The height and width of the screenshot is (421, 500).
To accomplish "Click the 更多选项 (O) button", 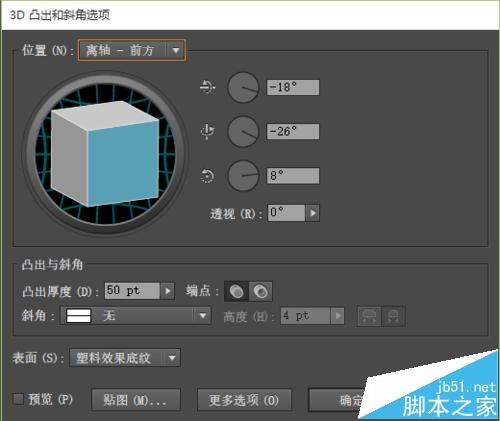I will [x=244, y=400].
